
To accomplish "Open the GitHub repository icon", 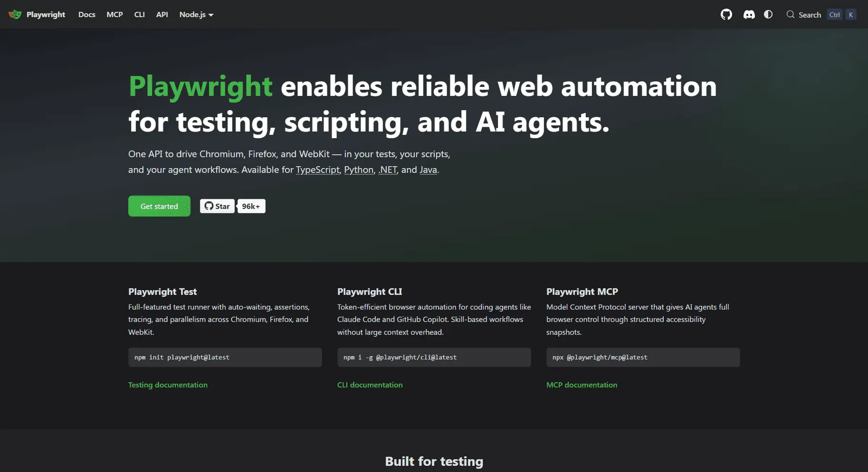I will [726, 15].
